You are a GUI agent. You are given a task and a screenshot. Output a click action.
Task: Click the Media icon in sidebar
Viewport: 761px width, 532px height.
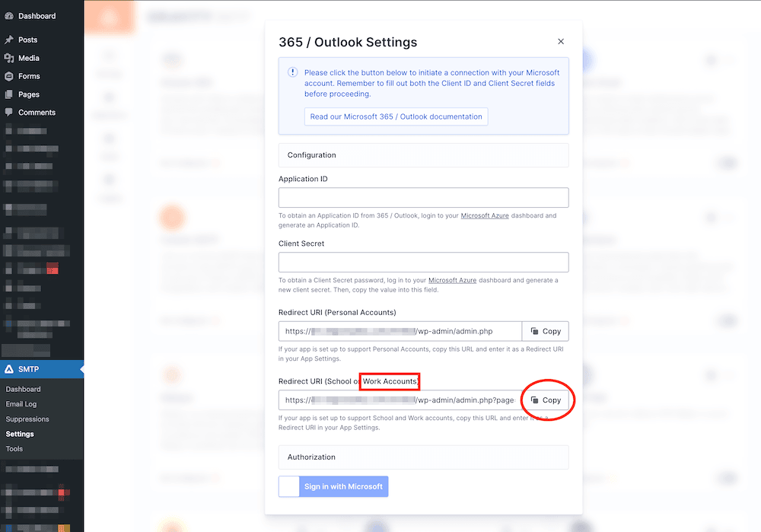tap(9, 58)
